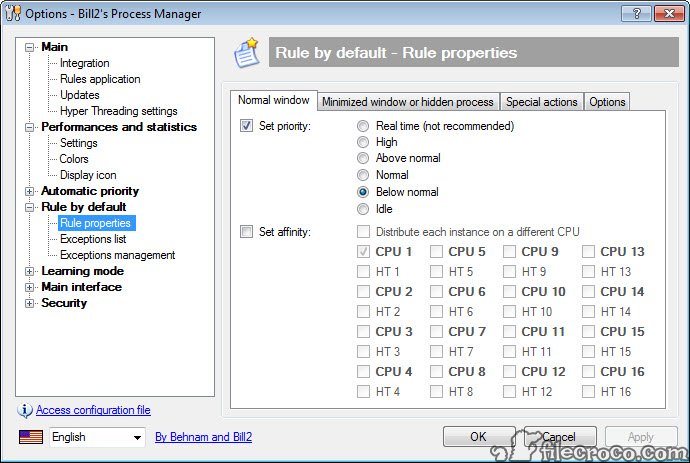Check the CPU 8 checkbox

tap(437, 371)
